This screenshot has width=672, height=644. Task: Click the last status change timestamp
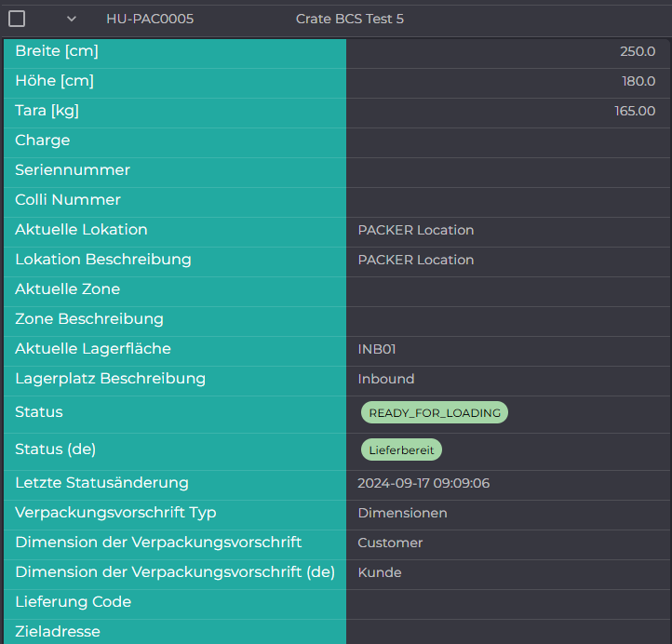pyautogui.click(x=423, y=483)
